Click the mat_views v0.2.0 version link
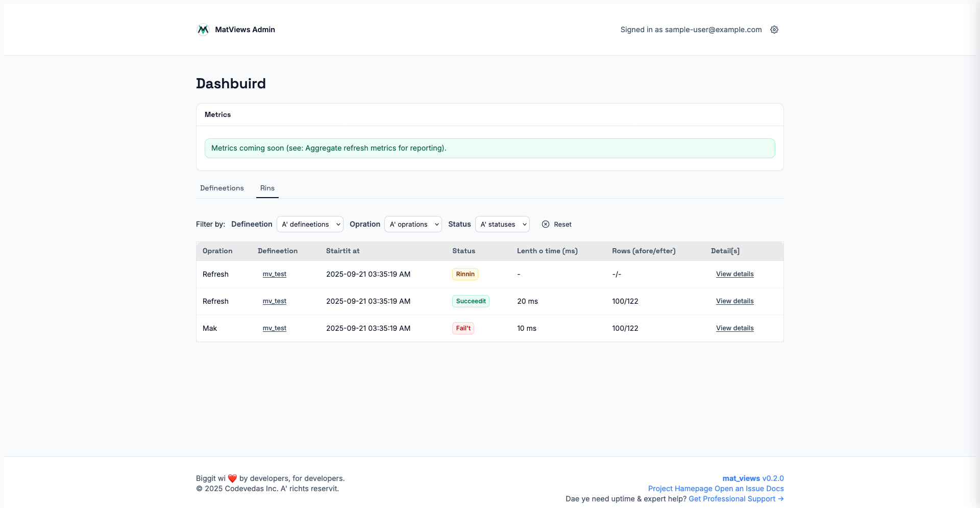Image resolution: width=980 pixels, height=508 pixels. coord(753,478)
